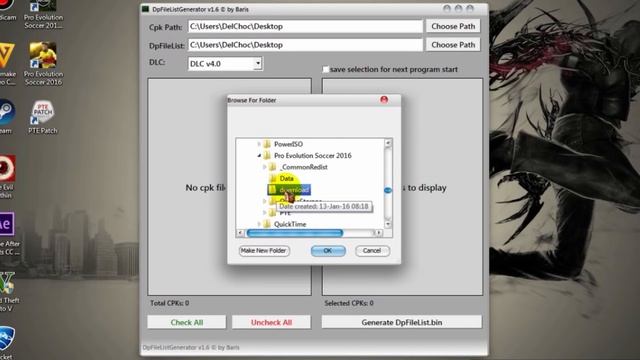Click the DpFileList path input field
The height and width of the screenshot is (360, 640).
pos(305,45)
